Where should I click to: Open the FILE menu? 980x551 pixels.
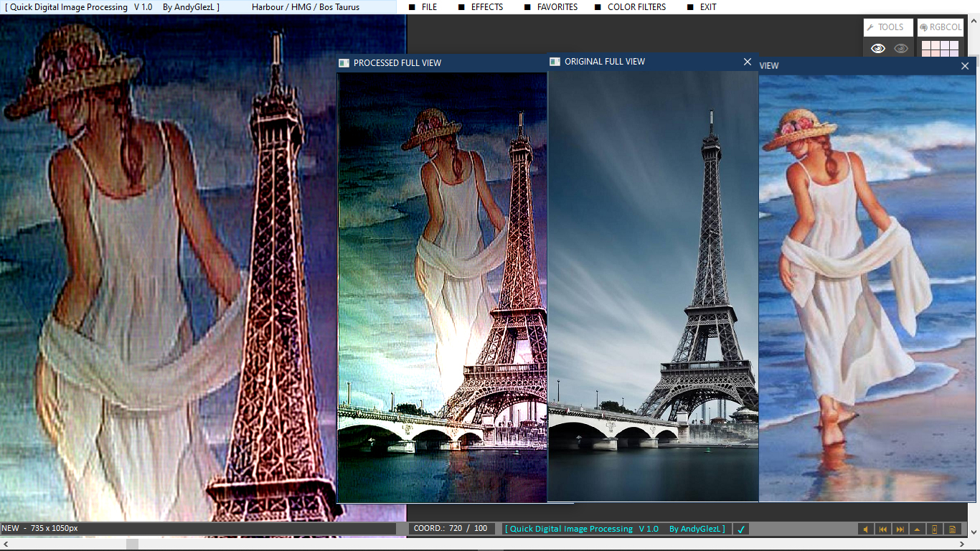click(x=429, y=7)
